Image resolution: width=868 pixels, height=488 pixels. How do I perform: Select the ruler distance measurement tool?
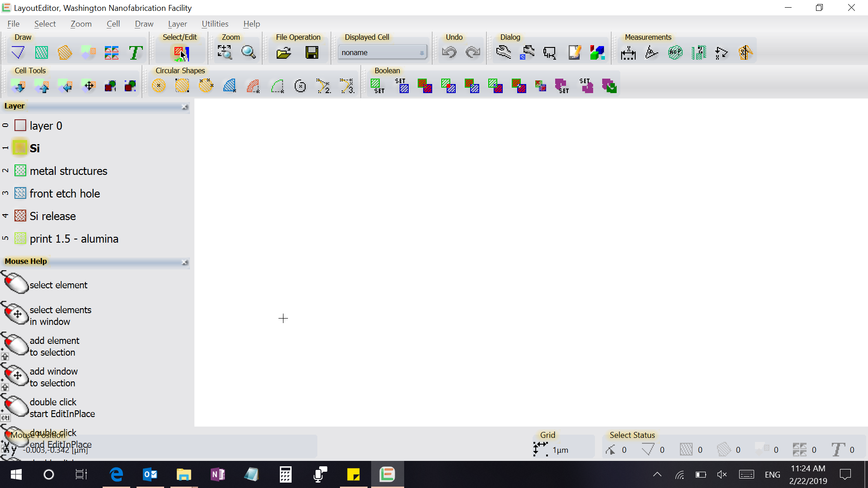tap(628, 53)
